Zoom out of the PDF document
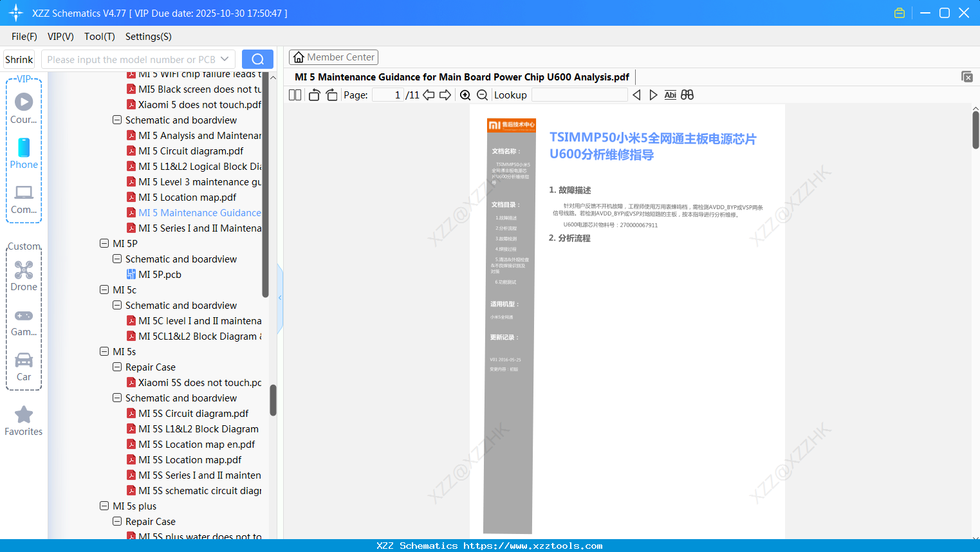 coord(481,95)
